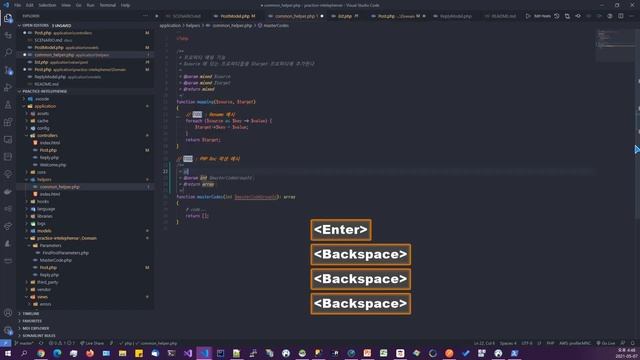Open the Extensions view in the activity bar
This screenshot has height=360, width=640.
coord(8,122)
